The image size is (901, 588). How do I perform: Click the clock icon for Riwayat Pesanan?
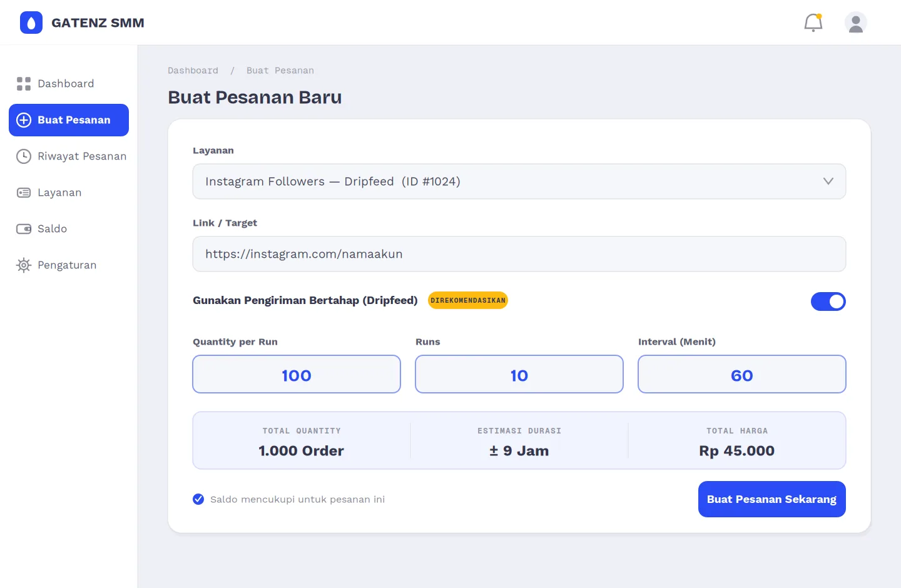[24, 156]
